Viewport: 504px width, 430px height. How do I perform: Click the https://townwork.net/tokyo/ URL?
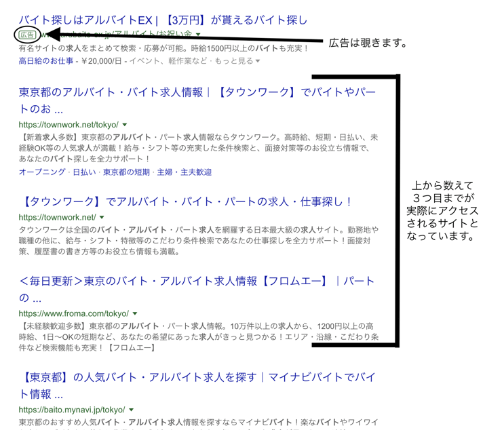(69, 125)
